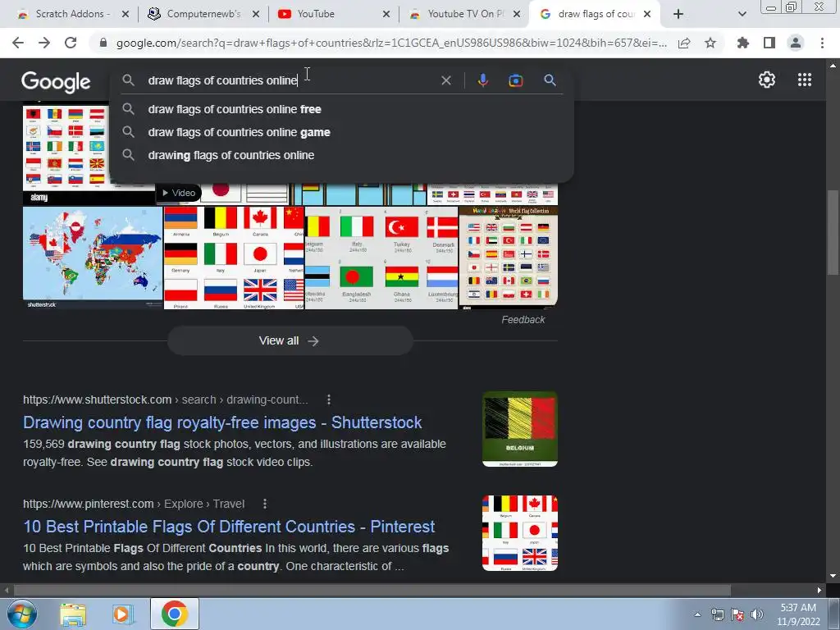
Task: Switch to the YouTube tab
Action: (316, 14)
